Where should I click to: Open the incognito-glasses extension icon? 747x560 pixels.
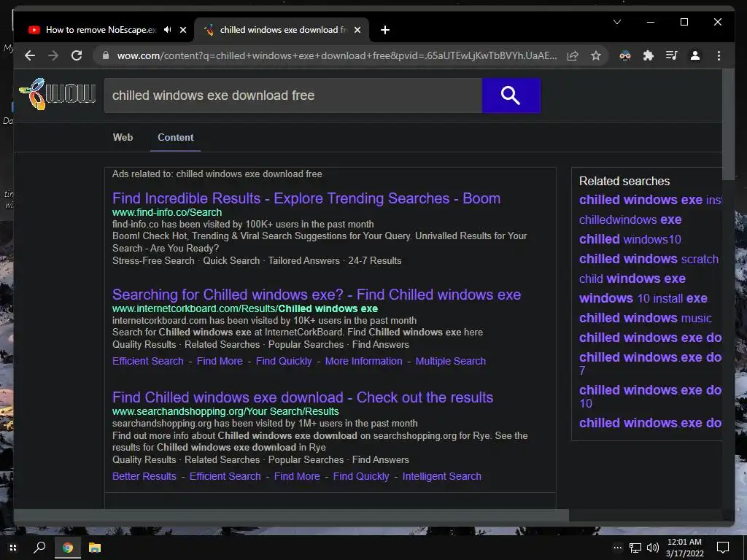click(625, 55)
